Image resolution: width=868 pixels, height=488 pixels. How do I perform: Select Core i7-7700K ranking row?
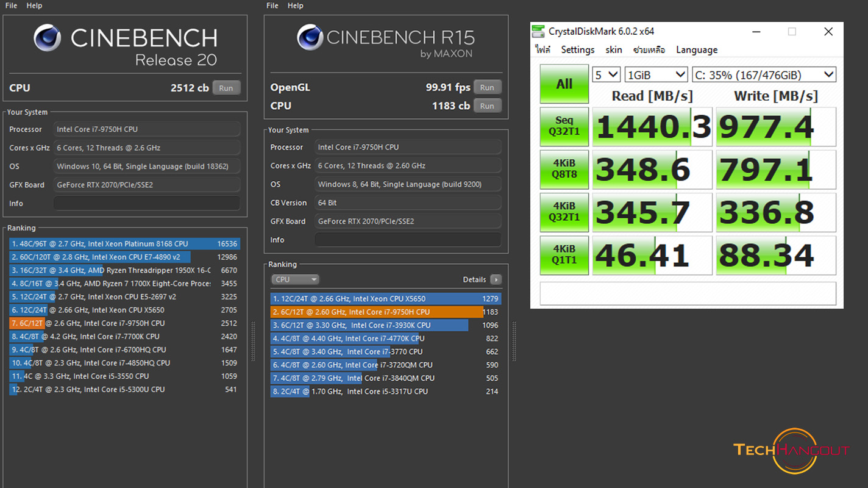[x=124, y=336]
